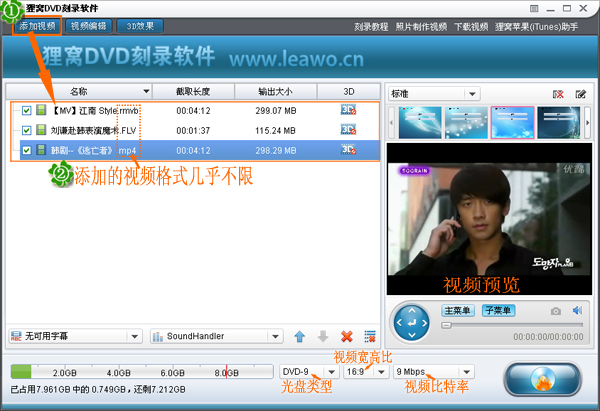Click the round navigation control pad
This screenshot has height=411, width=600.
[x=412, y=323]
